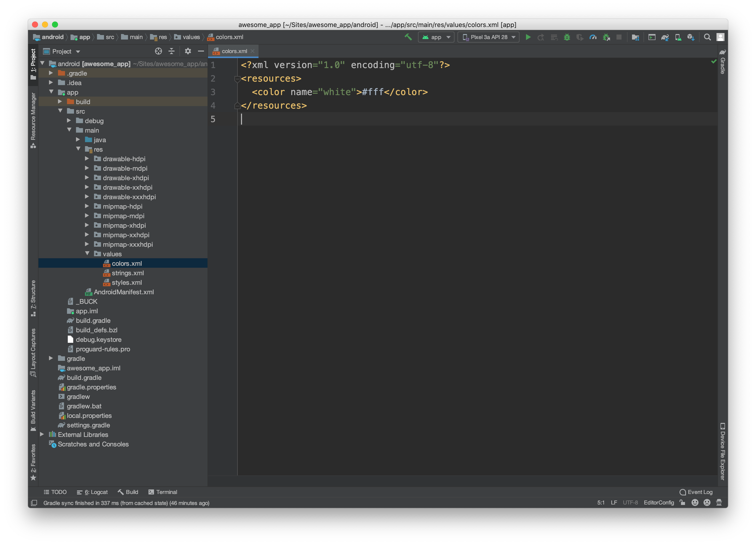Image resolution: width=756 pixels, height=545 pixels.
Task: Start debugging with the green bug icon
Action: coord(567,37)
